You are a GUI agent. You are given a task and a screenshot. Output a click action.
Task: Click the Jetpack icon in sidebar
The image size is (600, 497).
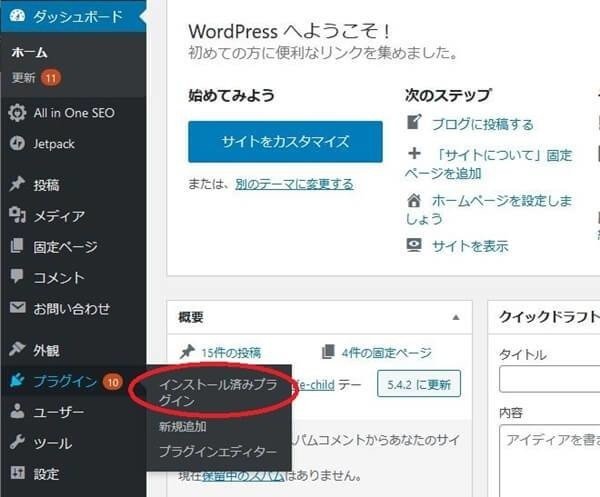pyautogui.click(x=17, y=143)
